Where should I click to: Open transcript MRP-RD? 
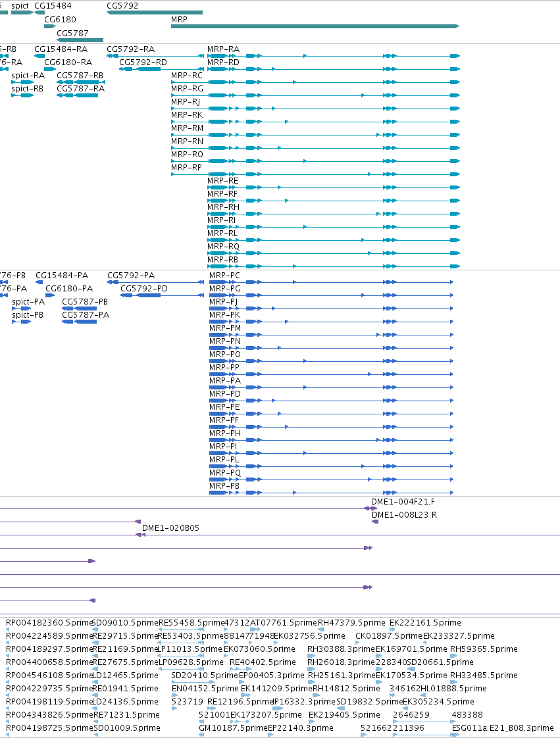(223, 62)
